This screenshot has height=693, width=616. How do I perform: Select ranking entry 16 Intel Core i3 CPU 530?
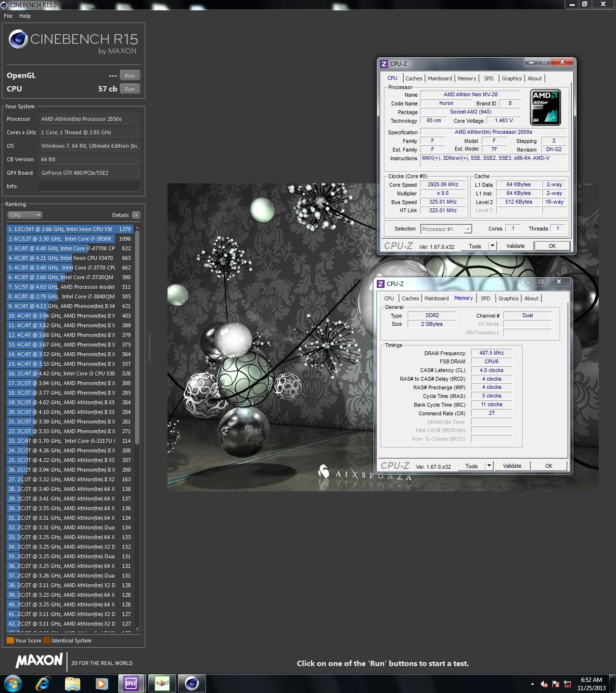coord(70,373)
